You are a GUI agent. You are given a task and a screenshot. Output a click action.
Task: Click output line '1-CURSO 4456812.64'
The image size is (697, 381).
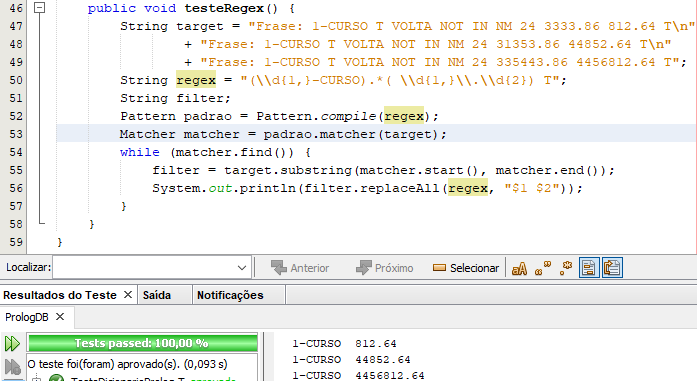[x=358, y=376]
